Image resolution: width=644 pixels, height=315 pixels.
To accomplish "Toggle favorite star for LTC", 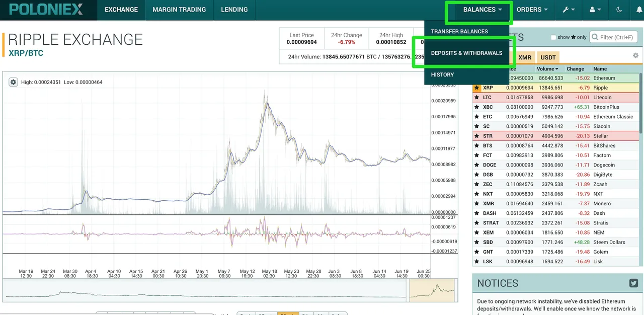I will coord(476,97).
